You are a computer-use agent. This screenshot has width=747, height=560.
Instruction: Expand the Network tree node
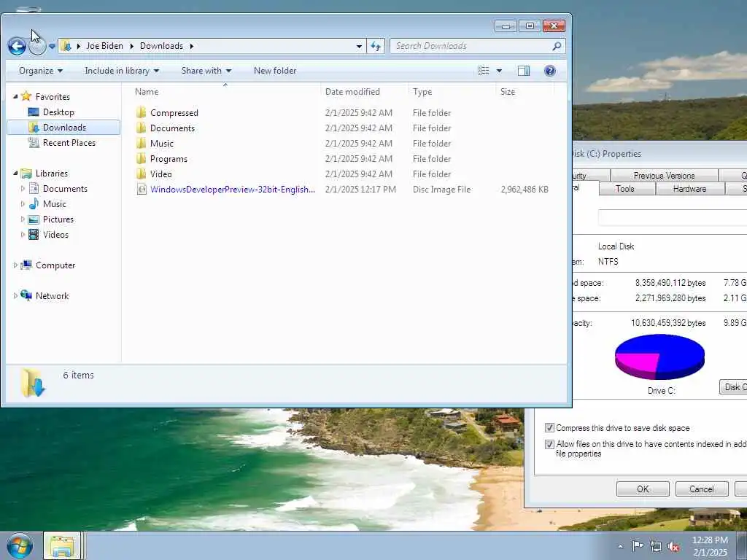pyautogui.click(x=15, y=296)
